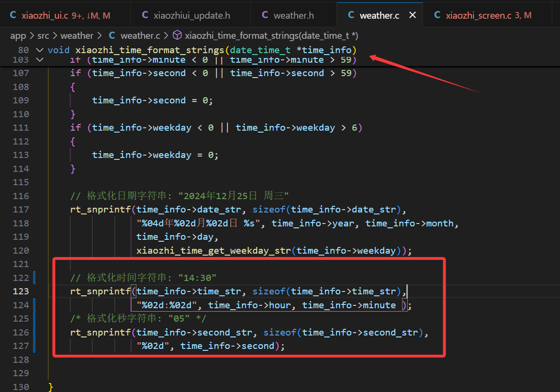Click xiaozhi_time_get_weekday_str call

(213, 251)
